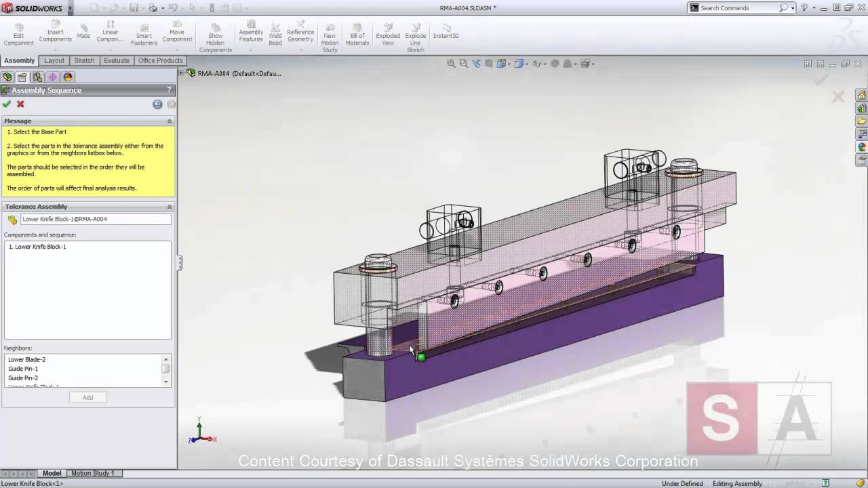Click the Neighbors list scroll down arrow

pyautogui.click(x=166, y=382)
